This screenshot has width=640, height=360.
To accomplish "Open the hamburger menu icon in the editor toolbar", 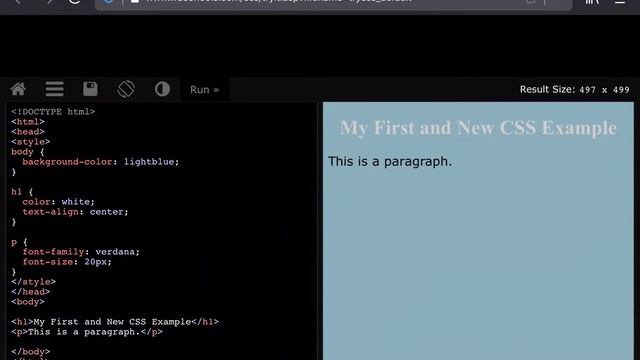I will (54, 89).
